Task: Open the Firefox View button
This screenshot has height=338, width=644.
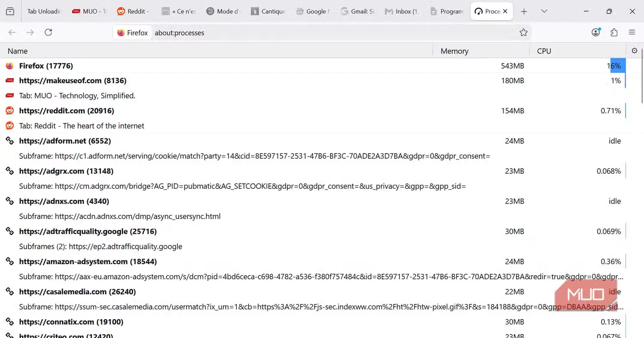Action: pos(10,12)
